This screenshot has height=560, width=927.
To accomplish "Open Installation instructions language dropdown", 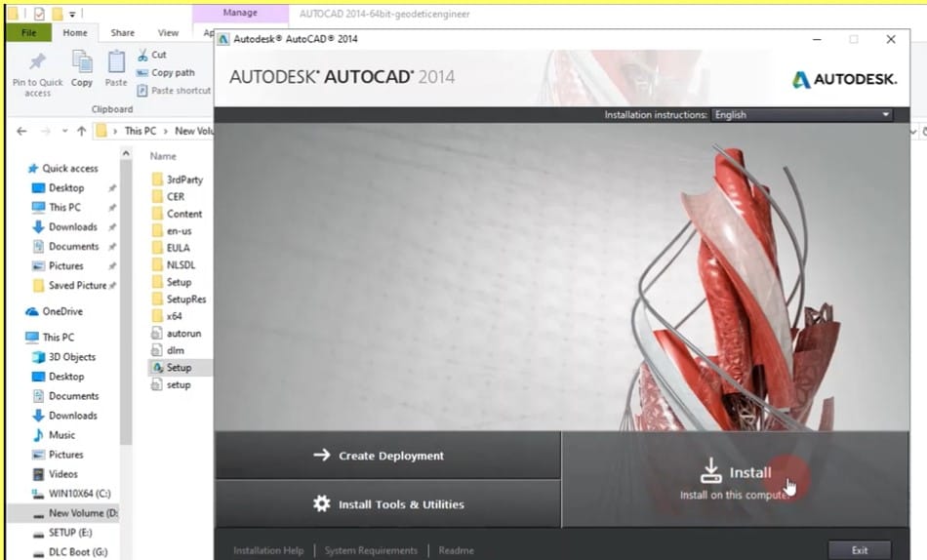I will (802, 115).
